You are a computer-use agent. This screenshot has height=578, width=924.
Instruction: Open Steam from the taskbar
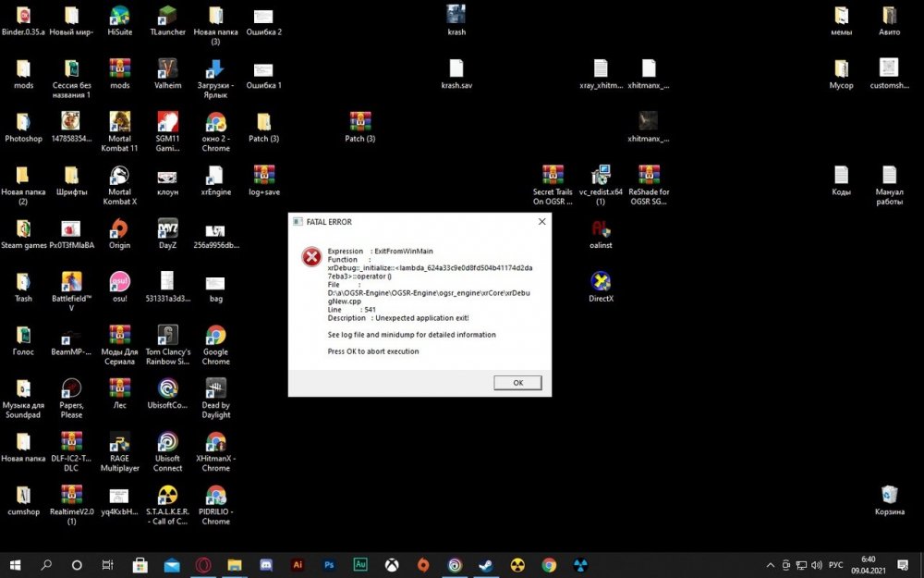point(485,565)
